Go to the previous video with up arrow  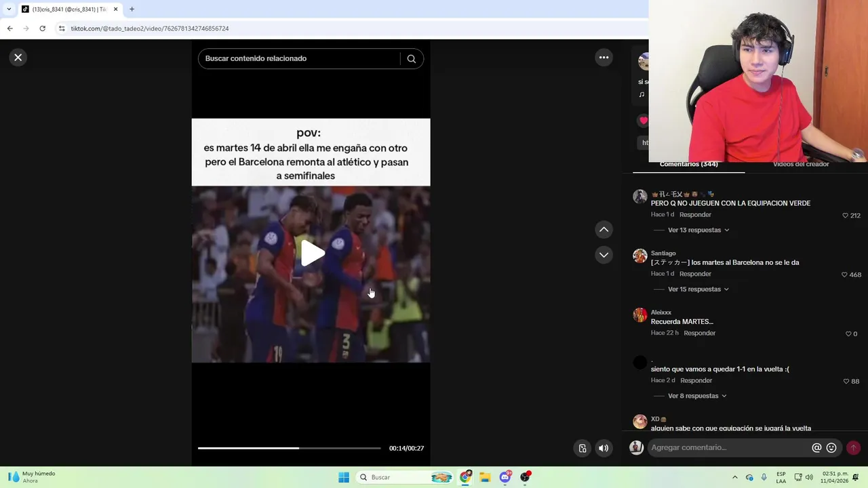coord(604,230)
